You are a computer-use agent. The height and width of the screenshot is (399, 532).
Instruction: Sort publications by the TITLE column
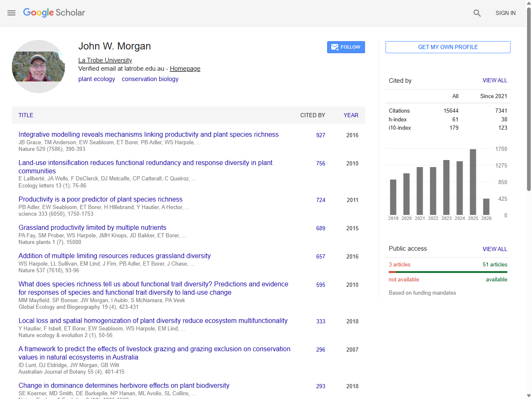point(26,115)
